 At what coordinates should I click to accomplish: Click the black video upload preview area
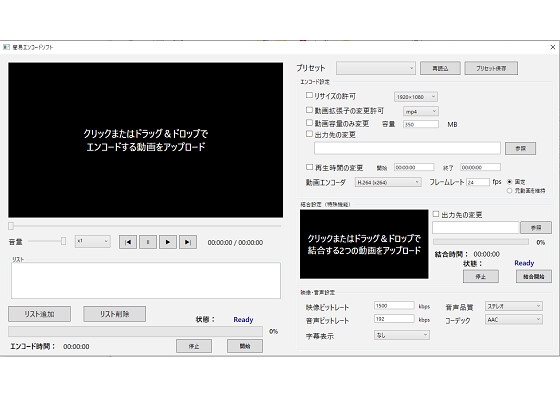[146, 140]
